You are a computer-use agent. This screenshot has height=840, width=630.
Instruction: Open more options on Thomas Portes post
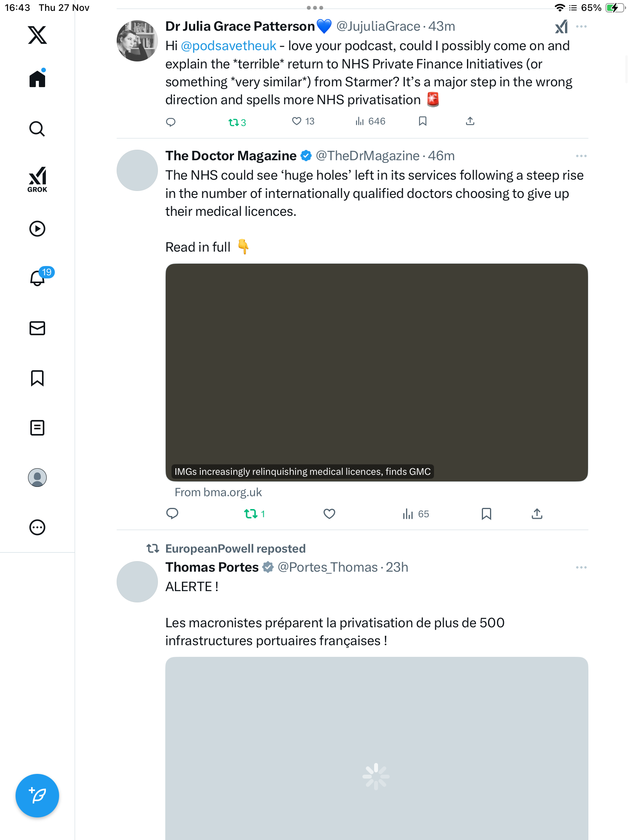[581, 567]
